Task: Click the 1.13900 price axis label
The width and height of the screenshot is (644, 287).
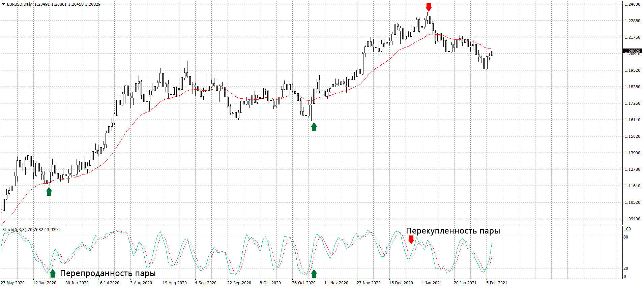Action: click(632, 153)
